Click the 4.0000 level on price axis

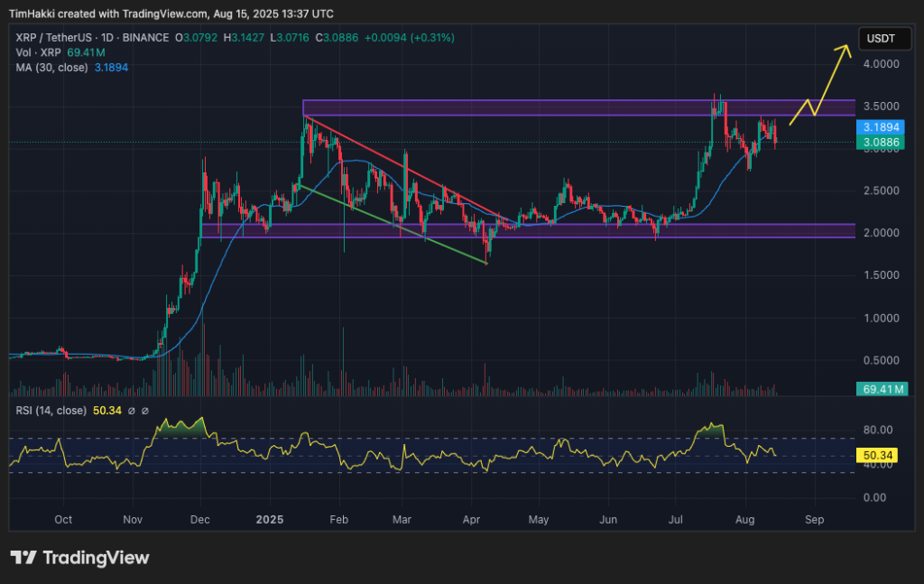click(x=881, y=65)
